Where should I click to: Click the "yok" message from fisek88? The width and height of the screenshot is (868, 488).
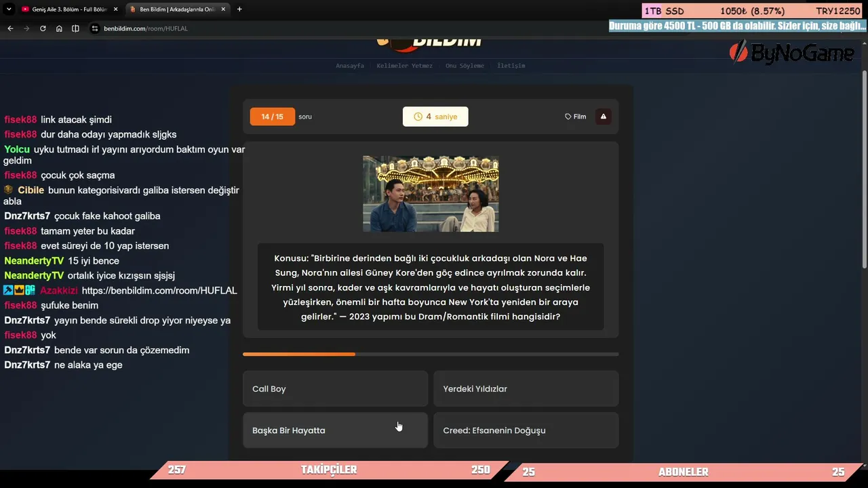point(48,335)
